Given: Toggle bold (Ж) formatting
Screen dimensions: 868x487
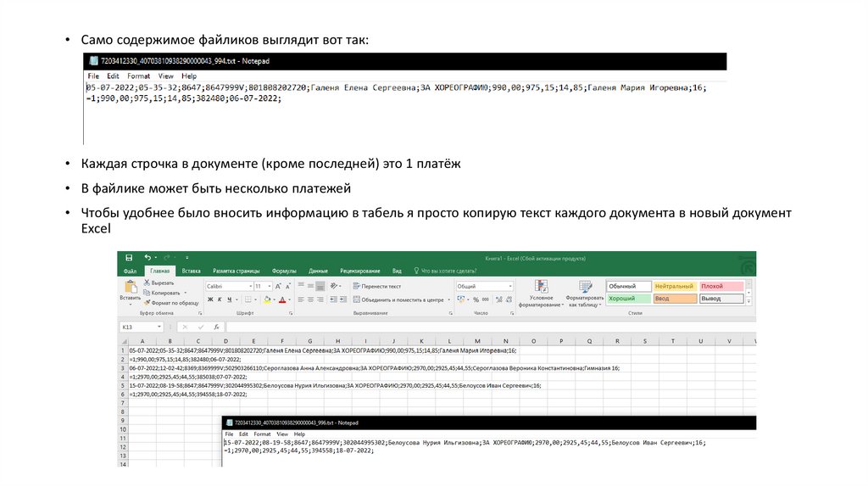Looking at the screenshot, I should click(209, 299).
